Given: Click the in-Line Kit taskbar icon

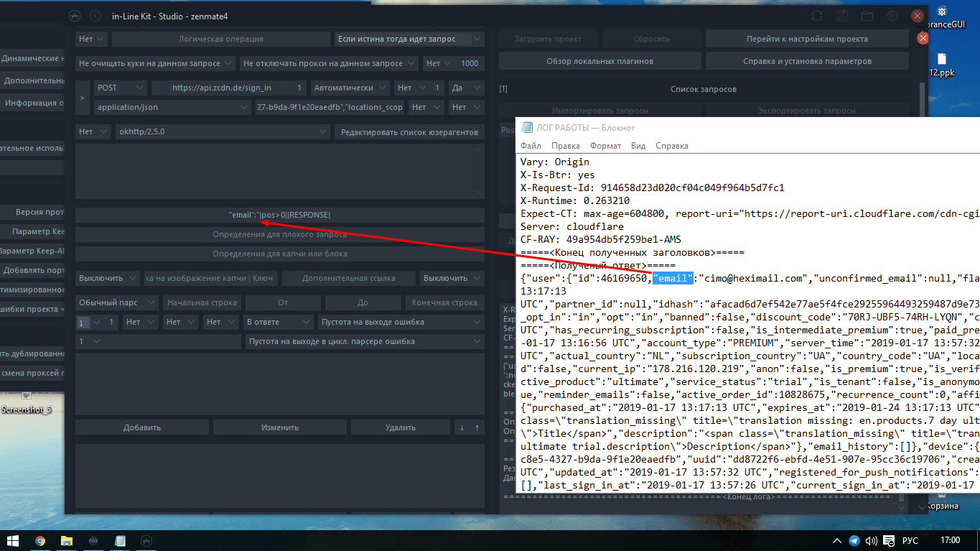Looking at the screenshot, I should (x=146, y=540).
